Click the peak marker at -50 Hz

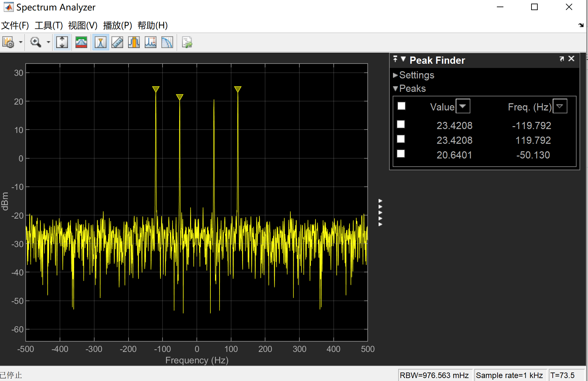tap(180, 97)
